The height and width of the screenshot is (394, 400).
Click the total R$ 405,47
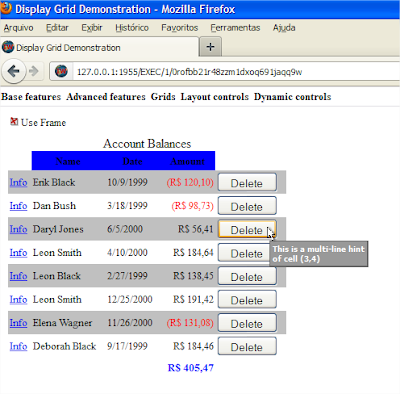(x=191, y=368)
